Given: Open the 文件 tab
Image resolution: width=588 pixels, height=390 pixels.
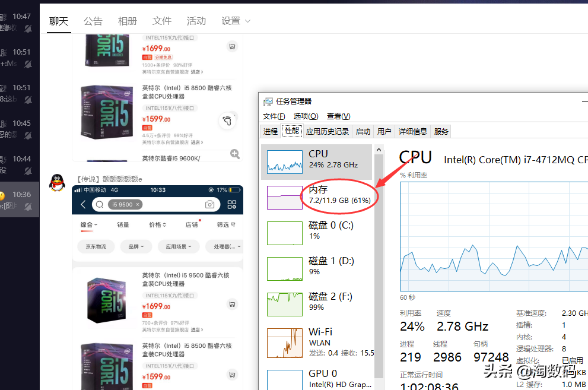Looking at the screenshot, I should point(162,21).
